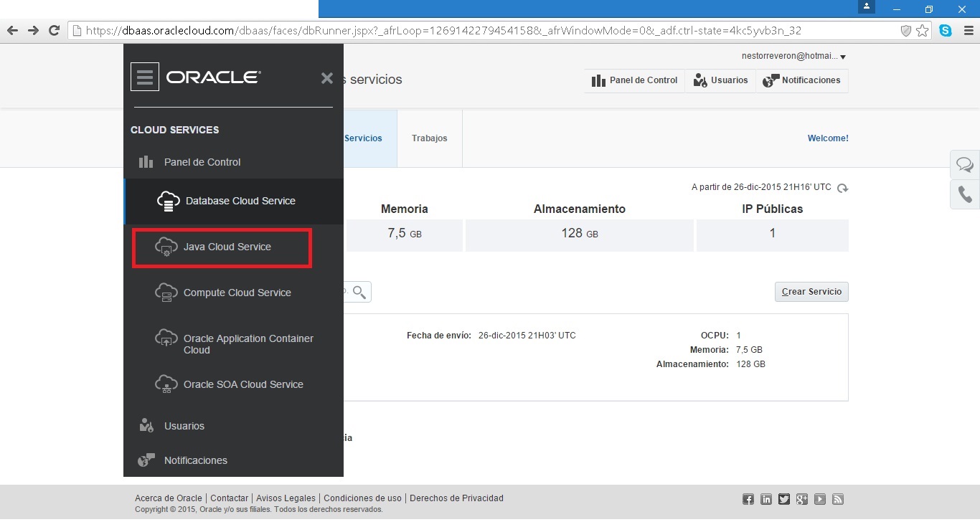Open Usuarios in the sidebar menu
Screen dimensions: 980x522
click(184, 426)
